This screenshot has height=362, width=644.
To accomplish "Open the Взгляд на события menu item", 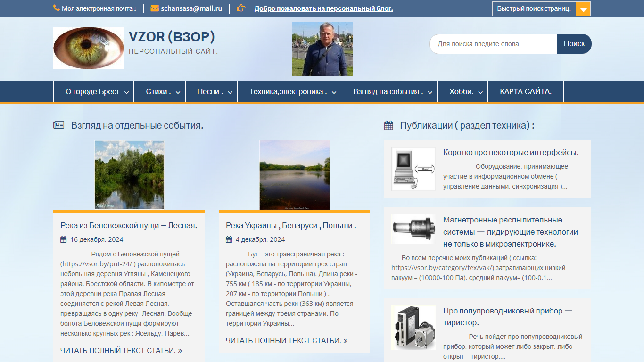I will 388,92.
